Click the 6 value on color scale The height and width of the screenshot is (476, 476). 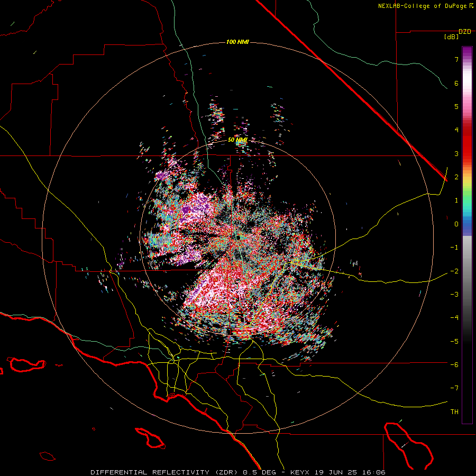coord(456,83)
